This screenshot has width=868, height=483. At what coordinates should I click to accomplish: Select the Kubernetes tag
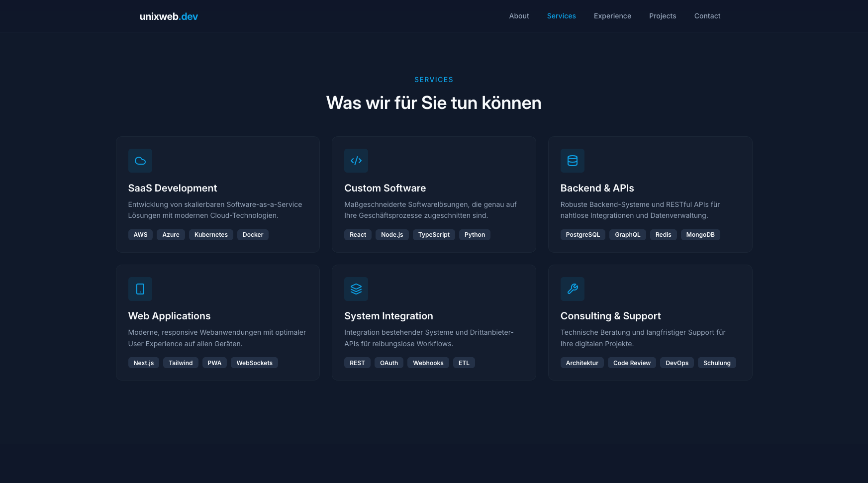click(x=211, y=234)
